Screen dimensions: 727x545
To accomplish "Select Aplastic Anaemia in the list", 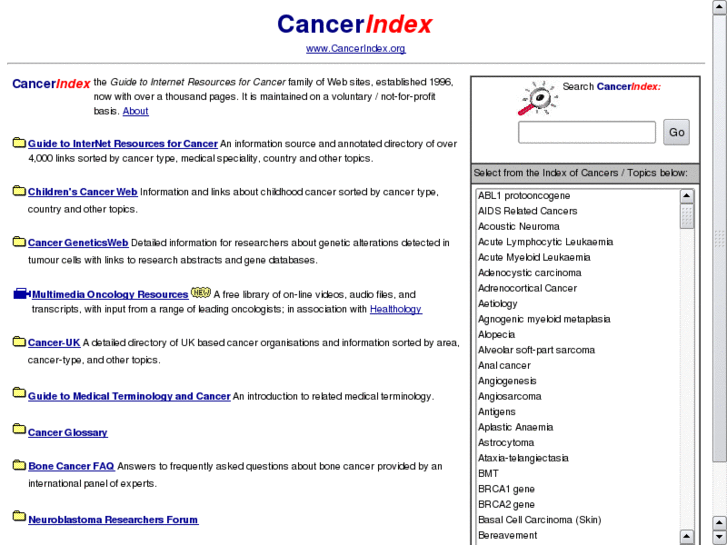I will pyautogui.click(x=577, y=427).
